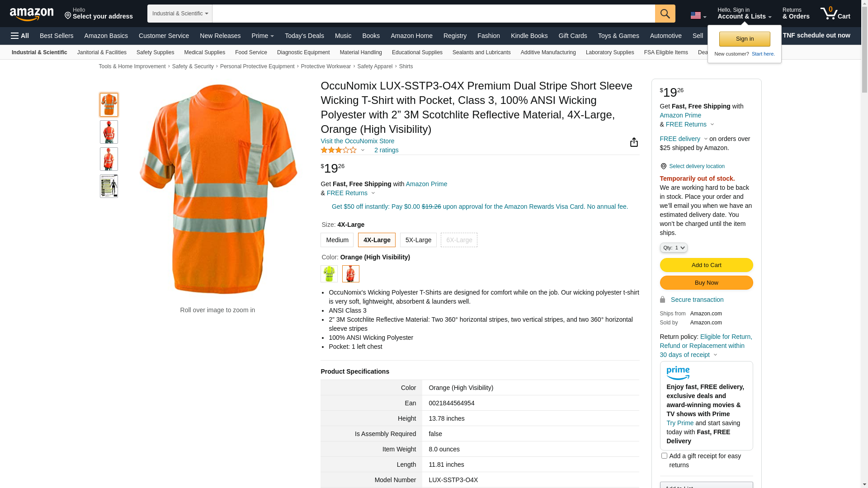Open the All hamburger menu
Screen dimensions: 868x488
(x=20, y=36)
